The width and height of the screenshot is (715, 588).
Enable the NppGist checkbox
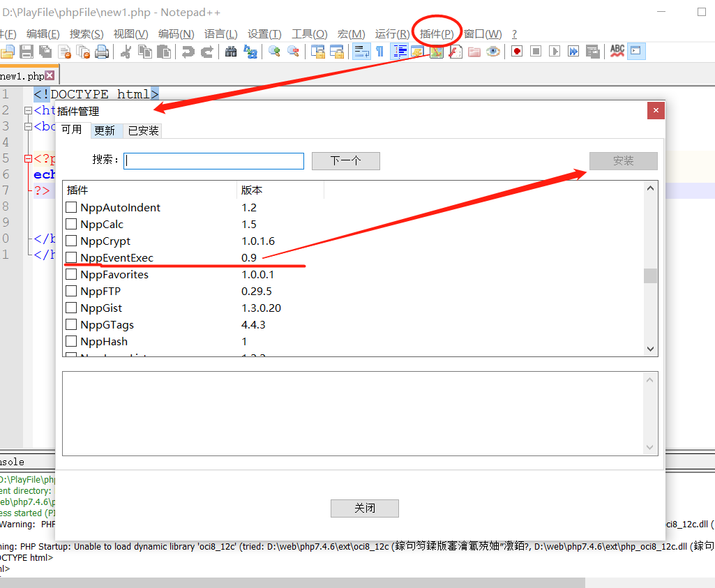tap(71, 308)
